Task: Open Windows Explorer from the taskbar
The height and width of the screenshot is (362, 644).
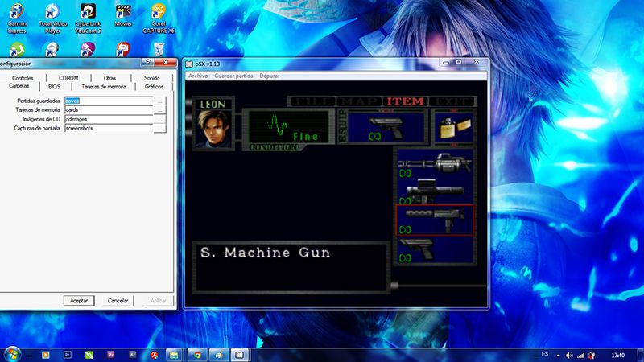Action: [x=175, y=355]
